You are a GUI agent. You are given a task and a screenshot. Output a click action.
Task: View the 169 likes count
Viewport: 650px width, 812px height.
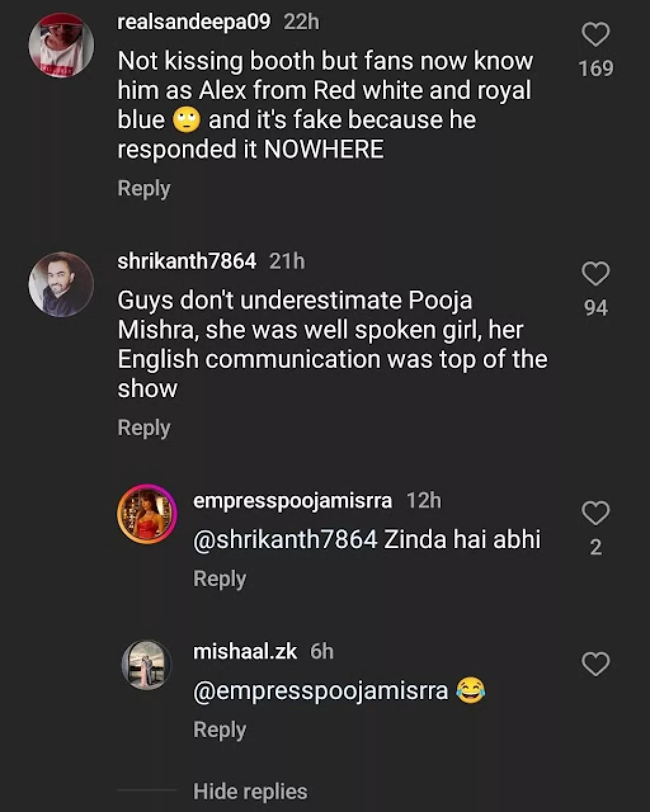point(595,68)
